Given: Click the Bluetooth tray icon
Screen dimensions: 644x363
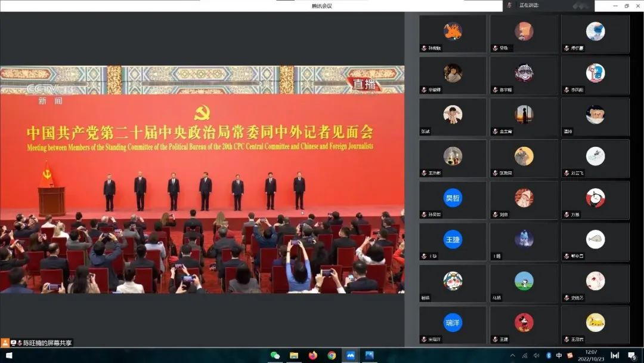Looking at the screenshot, I should [x=549, y=355].
